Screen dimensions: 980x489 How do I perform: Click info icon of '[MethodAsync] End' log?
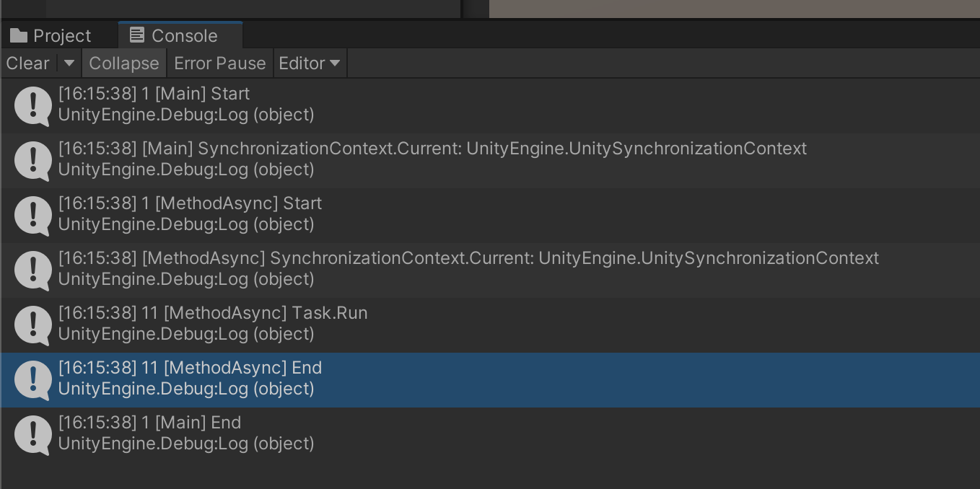[33, 379]
